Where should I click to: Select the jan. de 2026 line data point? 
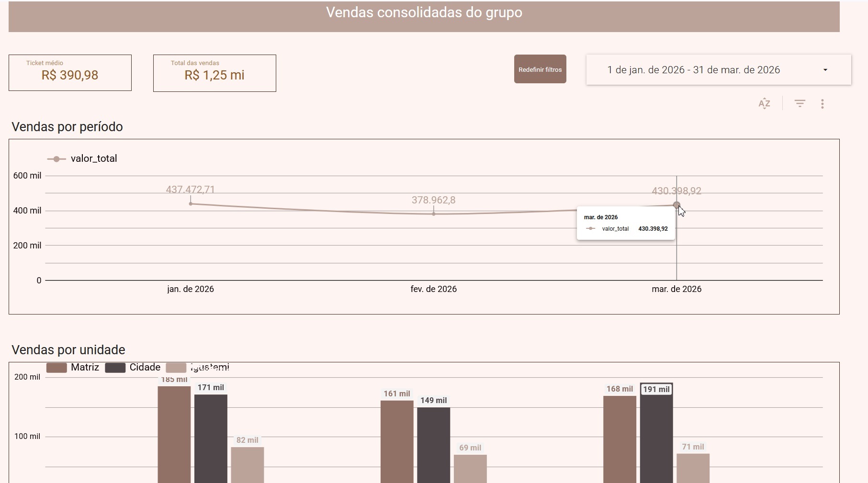191,204
